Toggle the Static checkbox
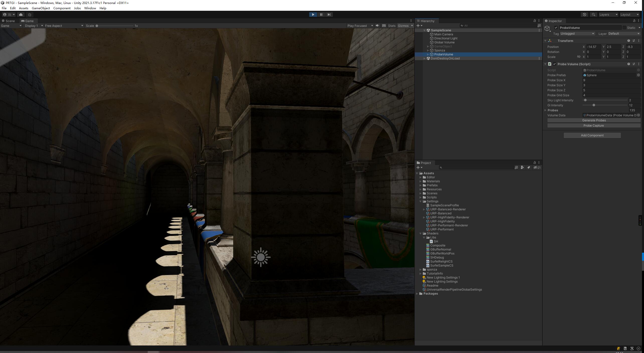The width and height of the screenshot is (644, 353). tap(624, 28)
